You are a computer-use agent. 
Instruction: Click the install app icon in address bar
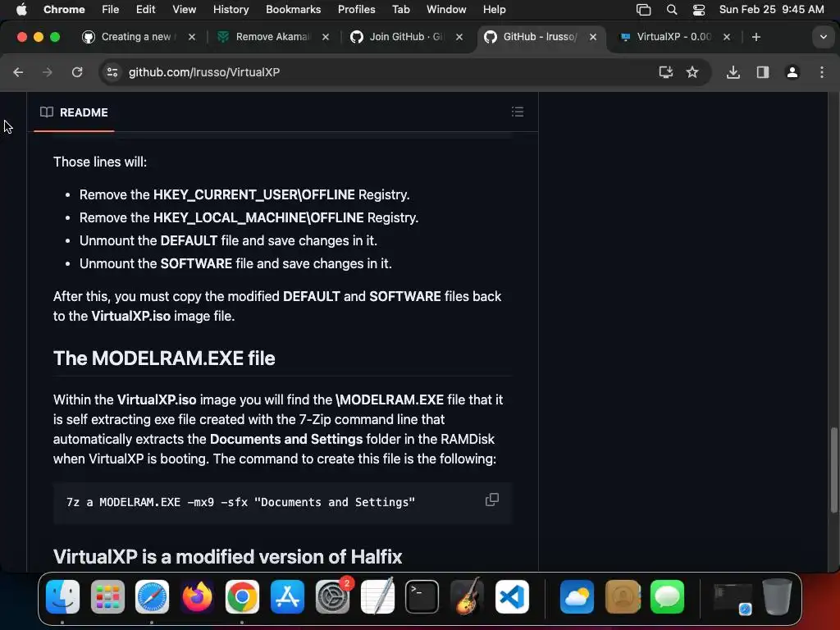(665, 72)
